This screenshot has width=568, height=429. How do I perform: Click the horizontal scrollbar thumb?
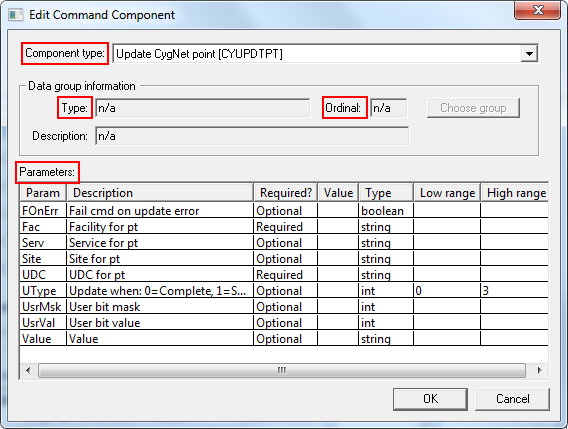282,370
